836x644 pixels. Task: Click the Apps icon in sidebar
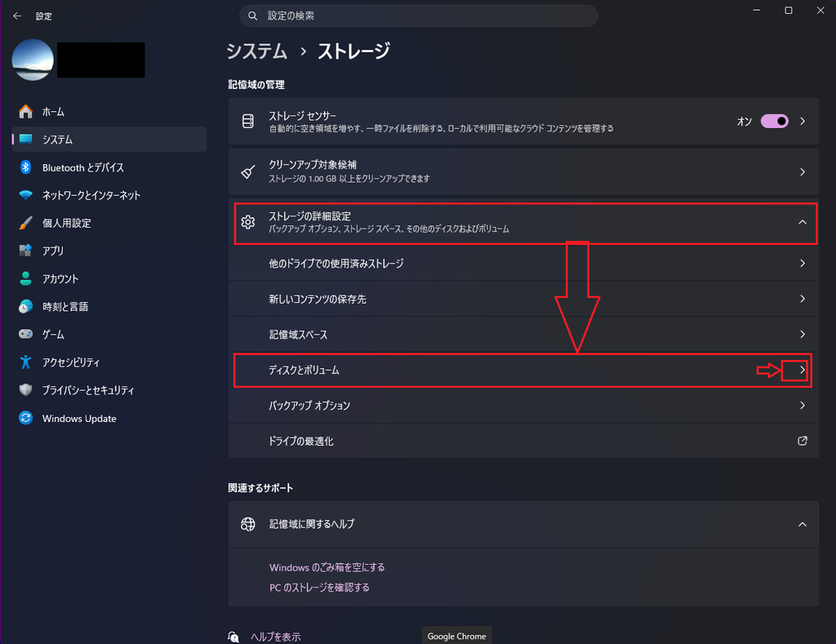(x=25, y=251)
